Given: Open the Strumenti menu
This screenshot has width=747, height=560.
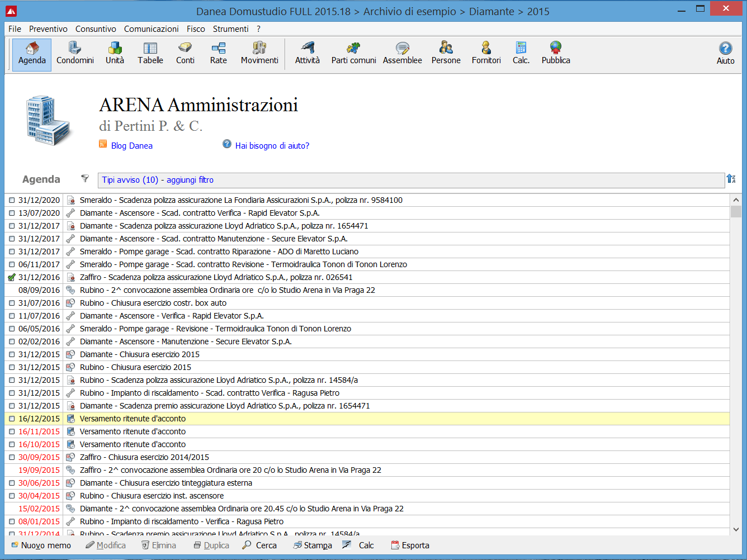Looking at the screenshot, I should pos(230,29).
